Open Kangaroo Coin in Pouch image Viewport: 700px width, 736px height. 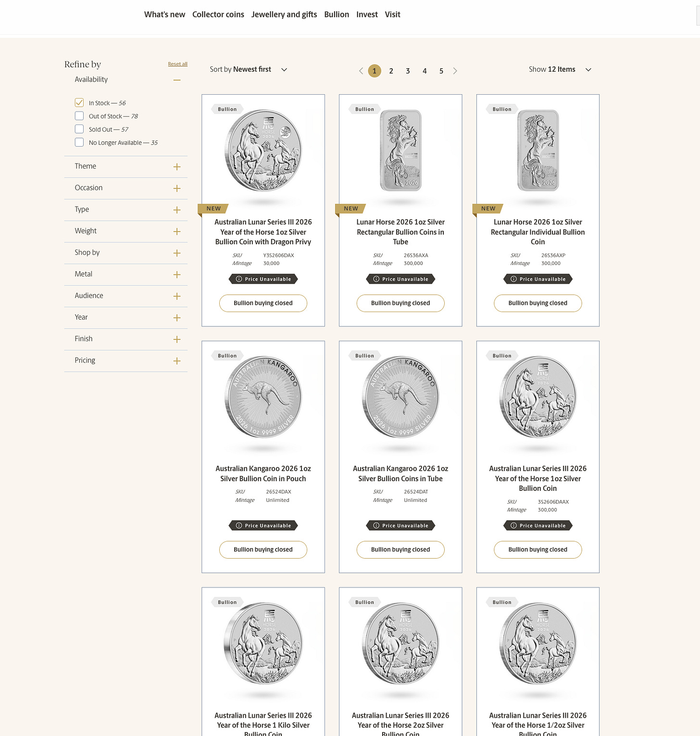(263, 397)
